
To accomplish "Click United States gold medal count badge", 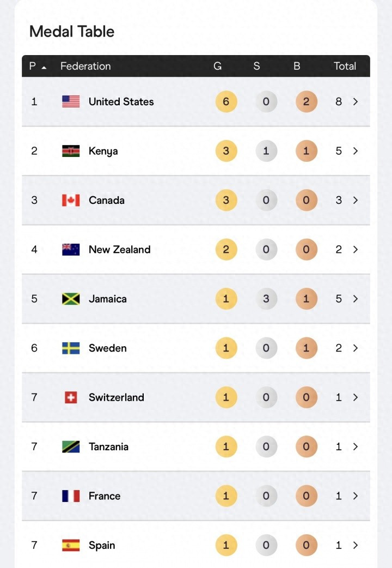I will point(226,101).
